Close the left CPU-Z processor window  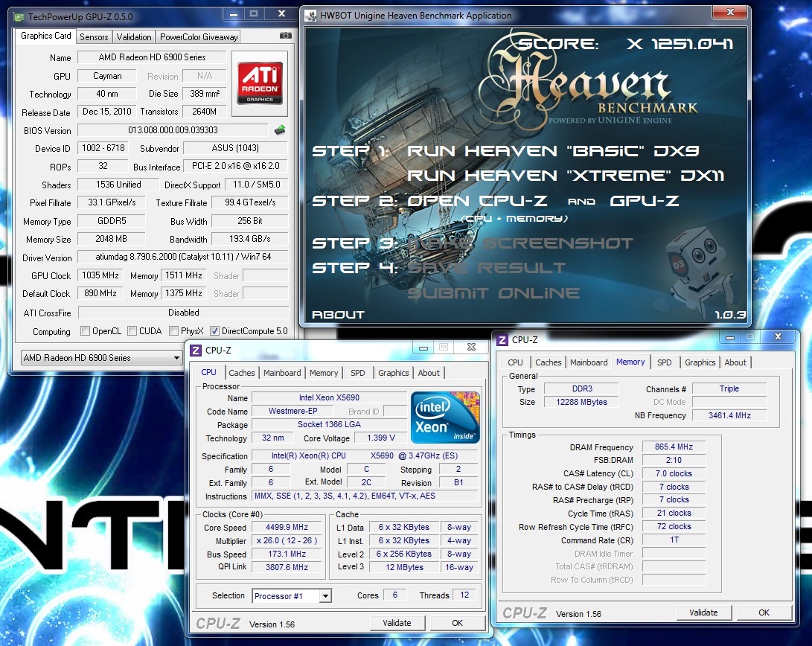tap(471, 348)
